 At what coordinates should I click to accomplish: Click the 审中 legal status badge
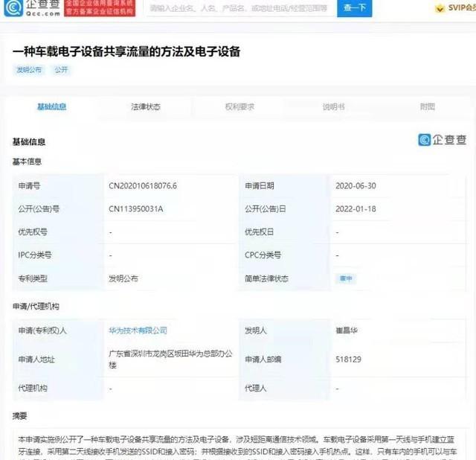pos(346,278)
